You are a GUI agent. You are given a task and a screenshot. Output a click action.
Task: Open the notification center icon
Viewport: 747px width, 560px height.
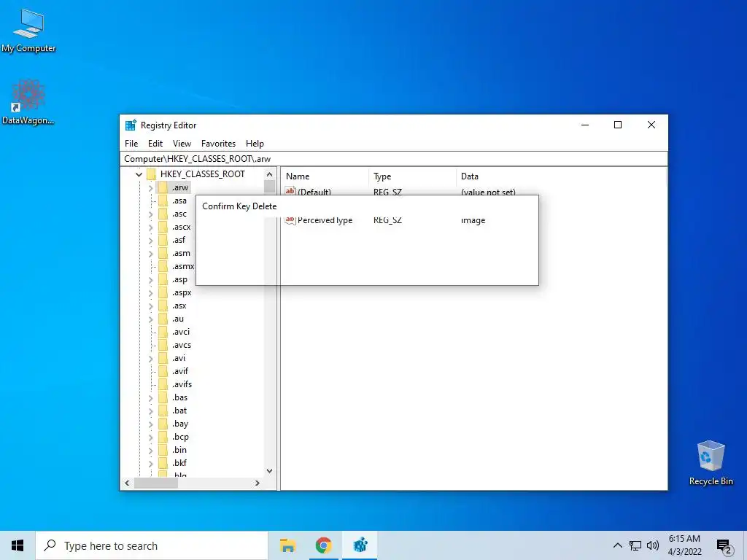pyautogui.click(x=724, y=546)
